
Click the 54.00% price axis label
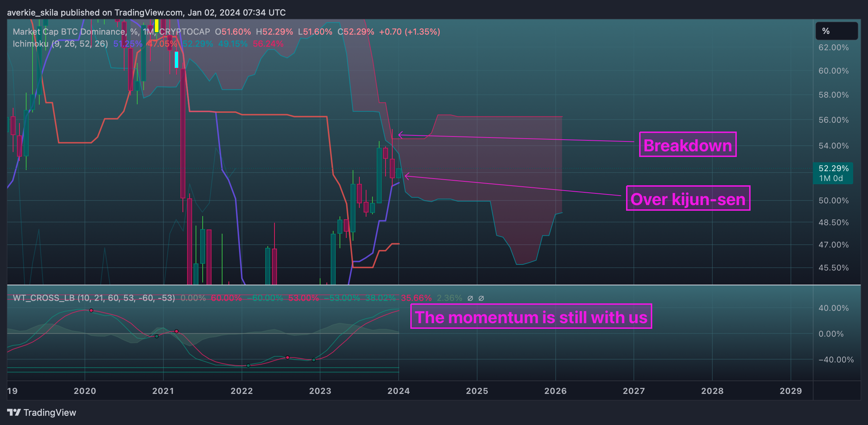(833, 146)
